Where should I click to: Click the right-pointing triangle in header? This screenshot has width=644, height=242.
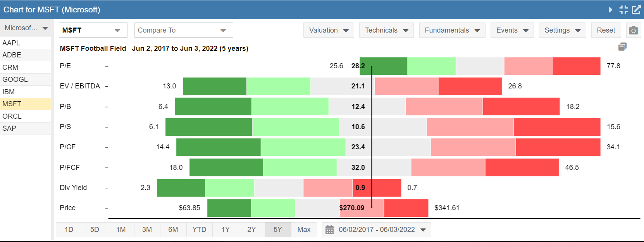pos(611,10)
